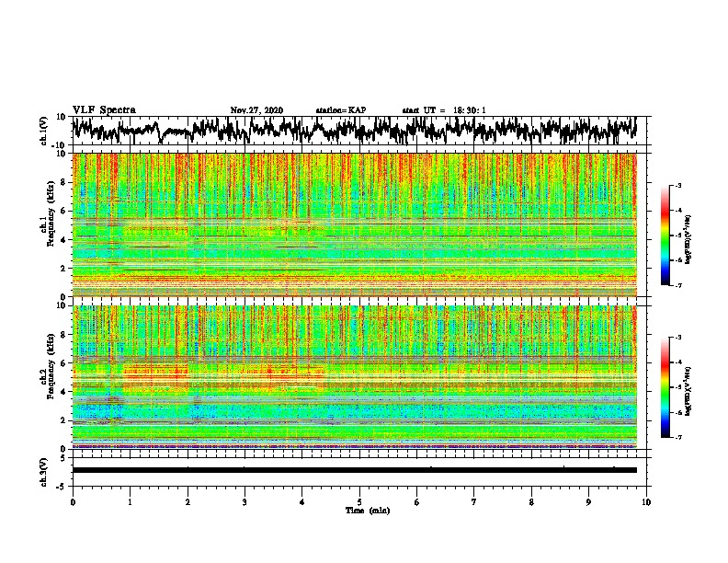
Task: Click the '0' tick on the time axis
Action: (x=73, y=502)
